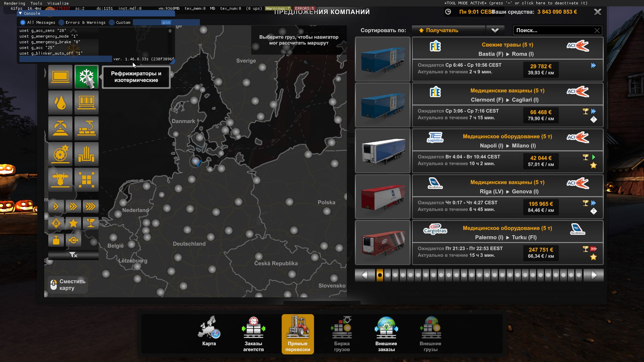Open the Tools menu
Screen dimensions: 644x362
36,3
